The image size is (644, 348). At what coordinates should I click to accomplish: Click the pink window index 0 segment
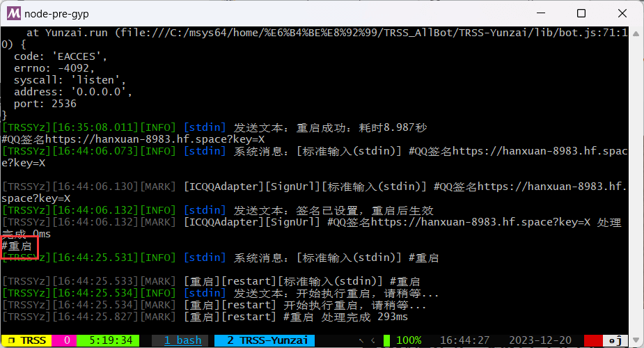pyautogui.click(x=67, y=340)
